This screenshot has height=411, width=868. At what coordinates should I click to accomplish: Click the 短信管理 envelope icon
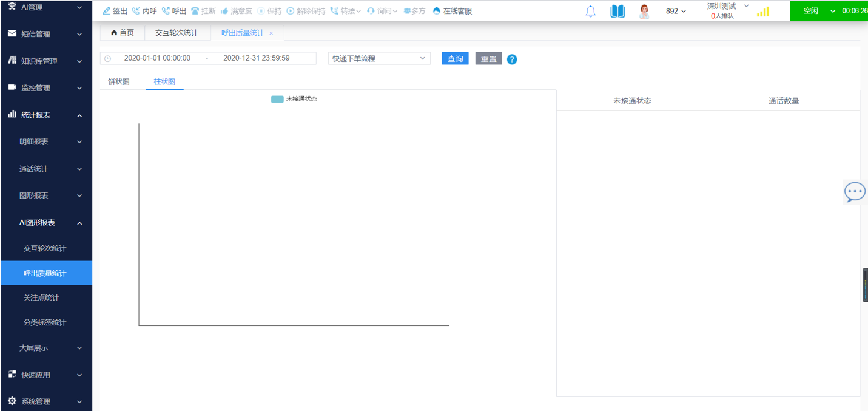[12, 33]
